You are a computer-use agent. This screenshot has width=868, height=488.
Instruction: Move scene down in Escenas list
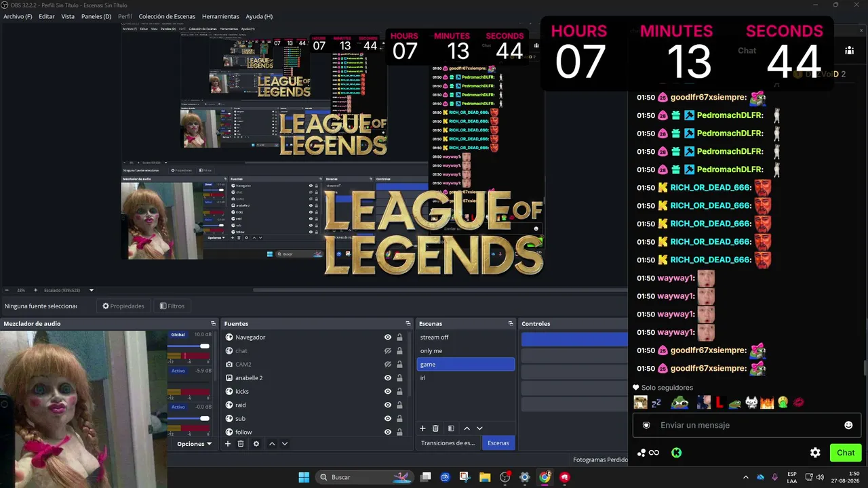479,428
